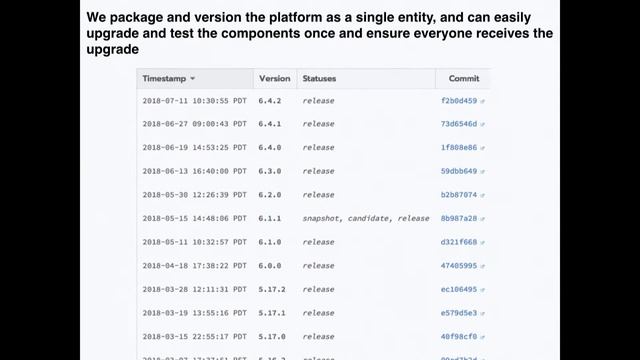Select version 5.17.0 cell
Image resolution: width=640 pixels, height=360 pixels.
click(x=272, y=337)
